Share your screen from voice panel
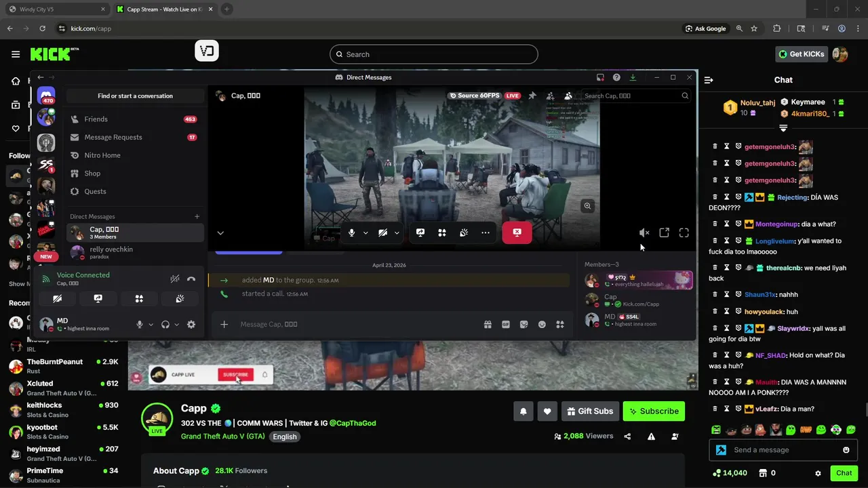The width and height of the screenshot is (868, 488). coord(98,298)
